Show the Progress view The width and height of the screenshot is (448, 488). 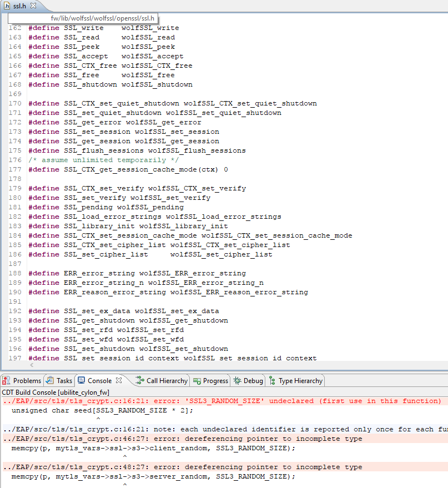[211, 381]
